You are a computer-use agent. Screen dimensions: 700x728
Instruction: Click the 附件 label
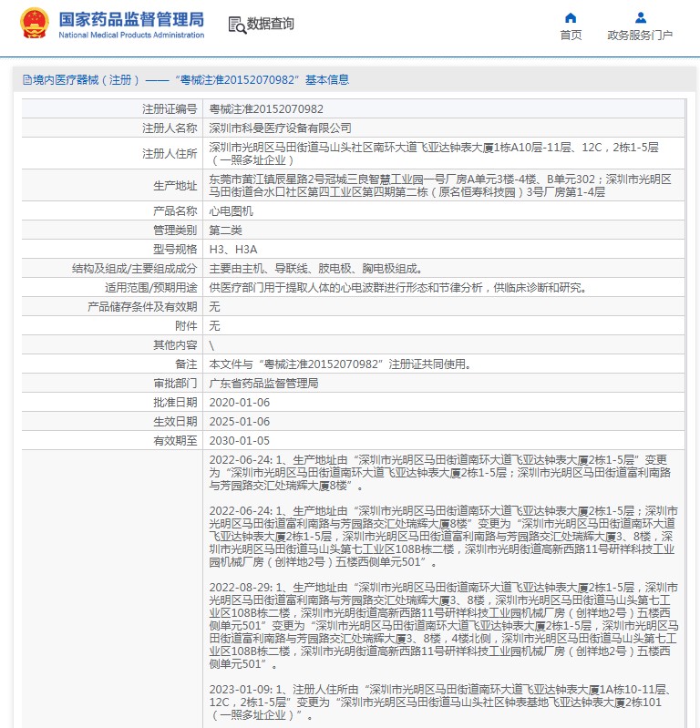(x=186, y=326)
